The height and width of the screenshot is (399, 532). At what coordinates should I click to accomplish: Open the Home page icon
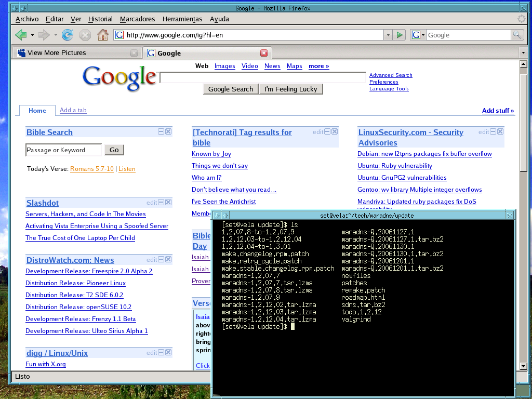102,35
